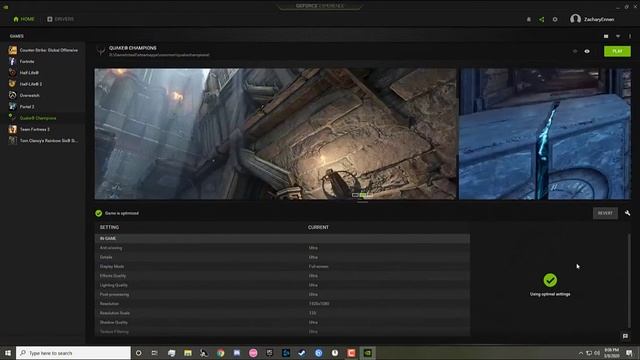The image size is (640, 360).
Task: Click the dim icon left of the eye
Action: [x=575, y=51]
